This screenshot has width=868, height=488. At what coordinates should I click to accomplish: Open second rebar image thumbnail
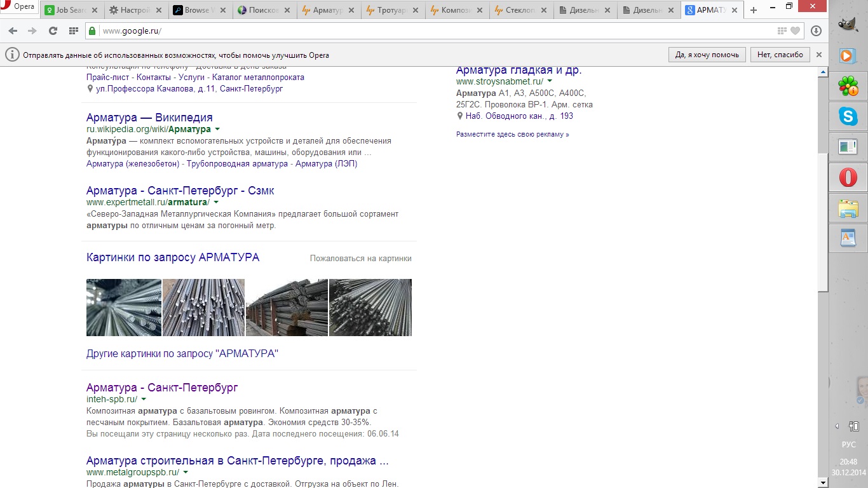point(203,308)
